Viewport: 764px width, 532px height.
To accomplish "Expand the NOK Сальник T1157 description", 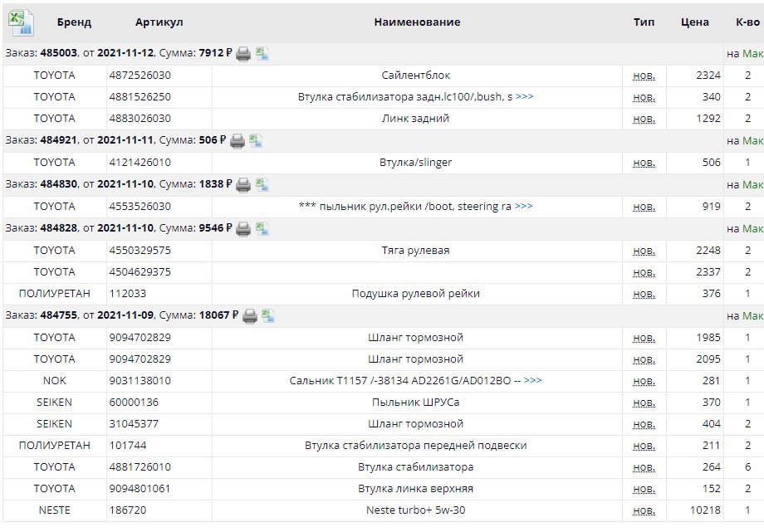I will (532, 381).
